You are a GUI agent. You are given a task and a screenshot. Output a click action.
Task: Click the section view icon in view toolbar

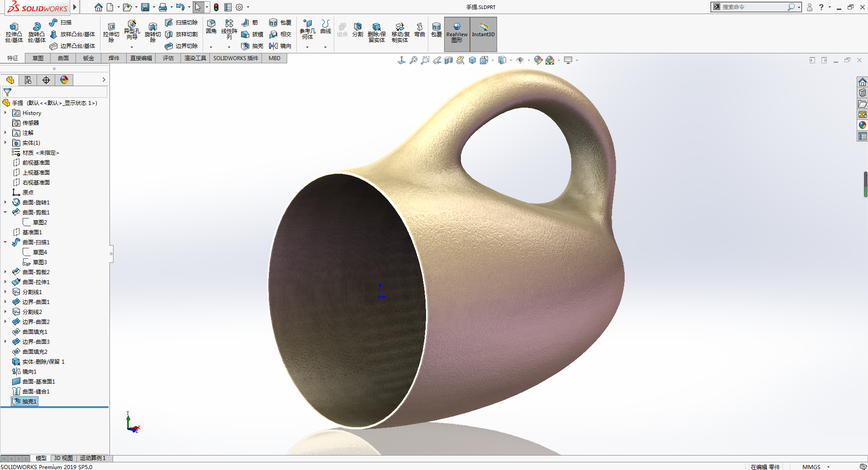point(448,60)
